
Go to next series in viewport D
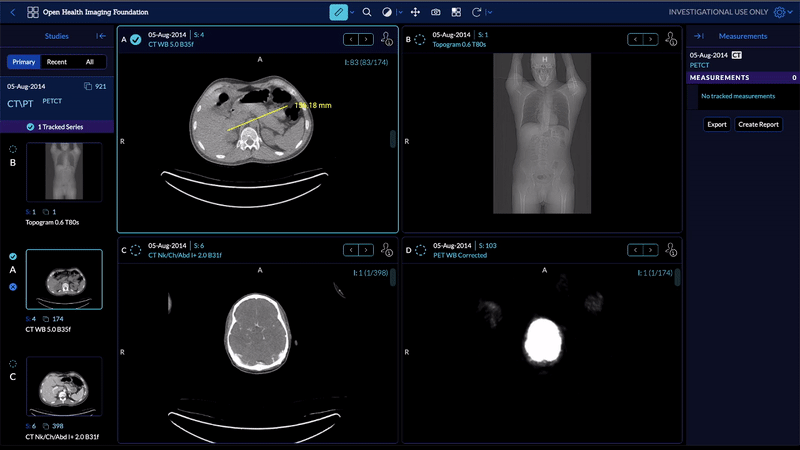pyautogui.click(x=650, y=250)
